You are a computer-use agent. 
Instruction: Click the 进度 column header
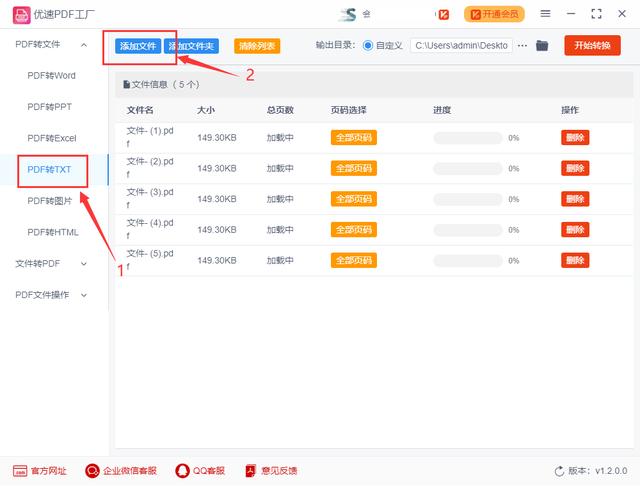pyautogui.click(x=442, y=110)
